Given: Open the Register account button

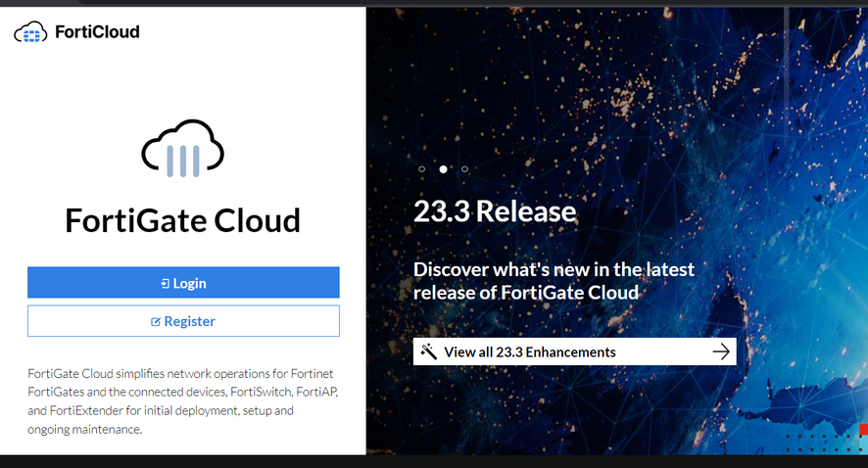Looking at the screenshot, I should coord(183,321).
